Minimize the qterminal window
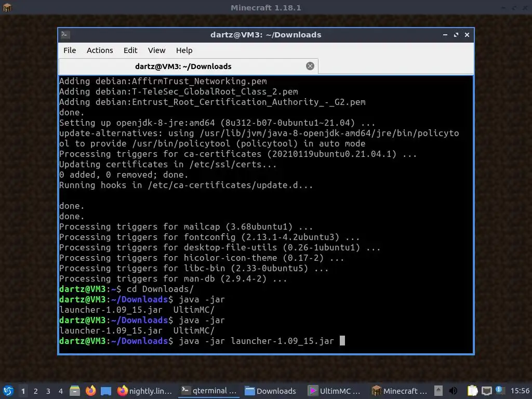 tap(445, 35)
